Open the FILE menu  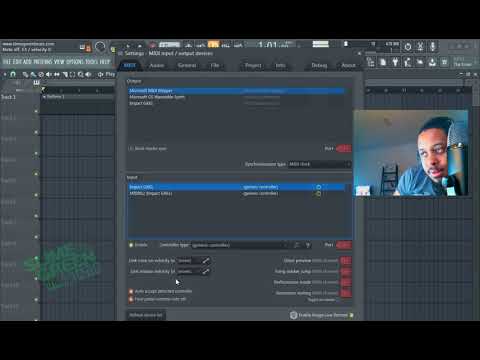tap(7, 62)
